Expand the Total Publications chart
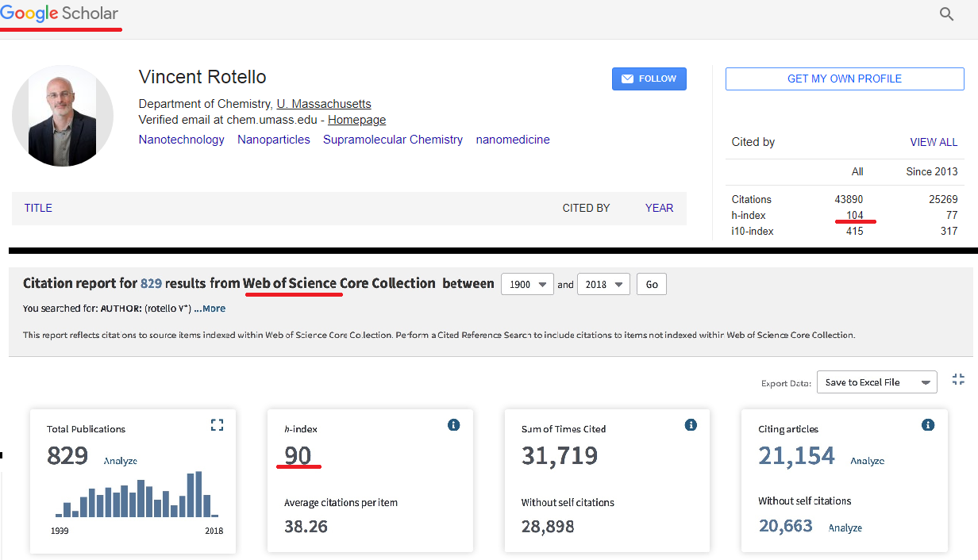The image size is (978, 560). 217,425
